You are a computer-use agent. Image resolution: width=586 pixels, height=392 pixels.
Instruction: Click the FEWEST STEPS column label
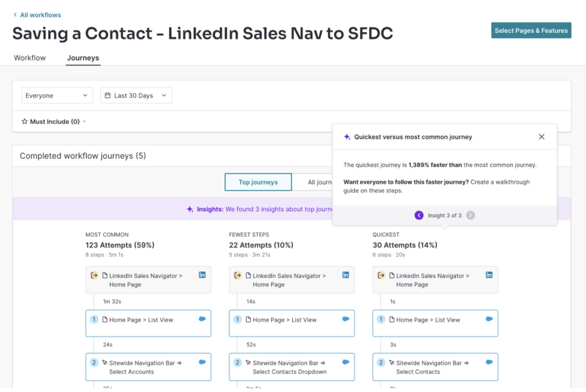pyautogui.click(x=249, y=235)
